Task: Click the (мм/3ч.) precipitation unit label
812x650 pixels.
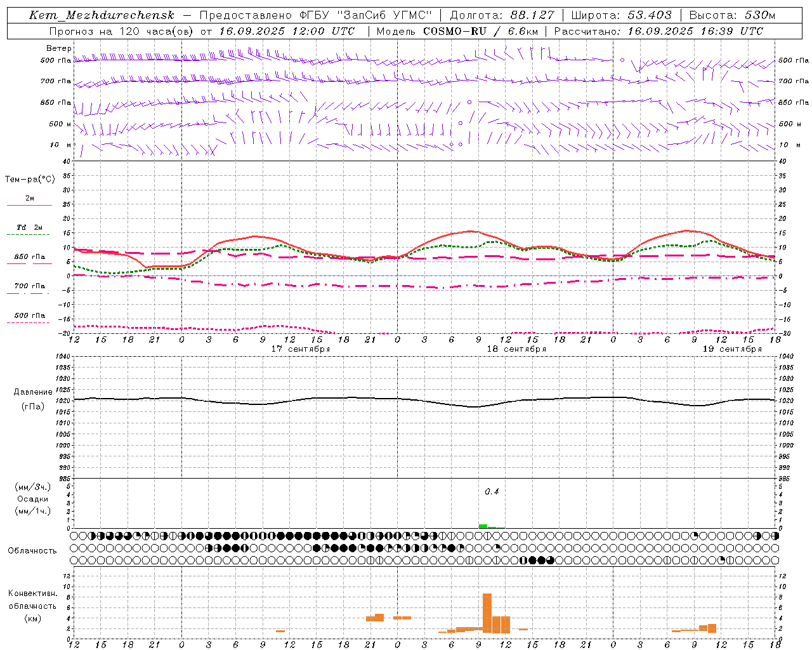Action: click(x=33, y=487)
